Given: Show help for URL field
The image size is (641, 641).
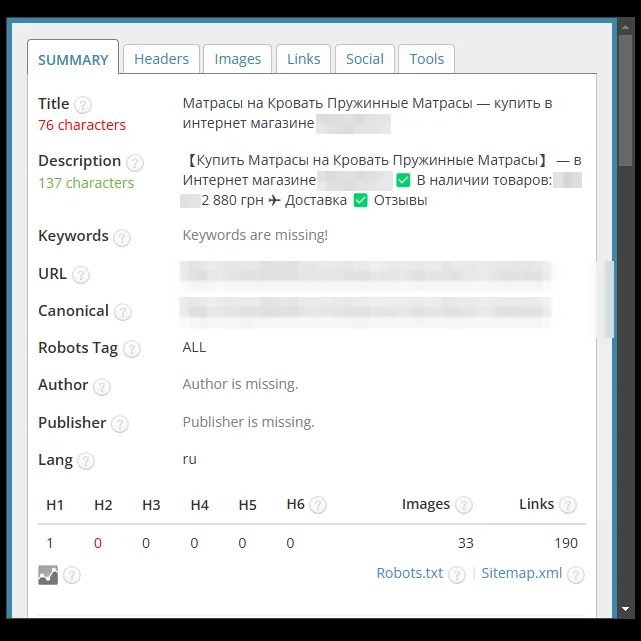Looking at the screenshot, I should pos(81,275).
